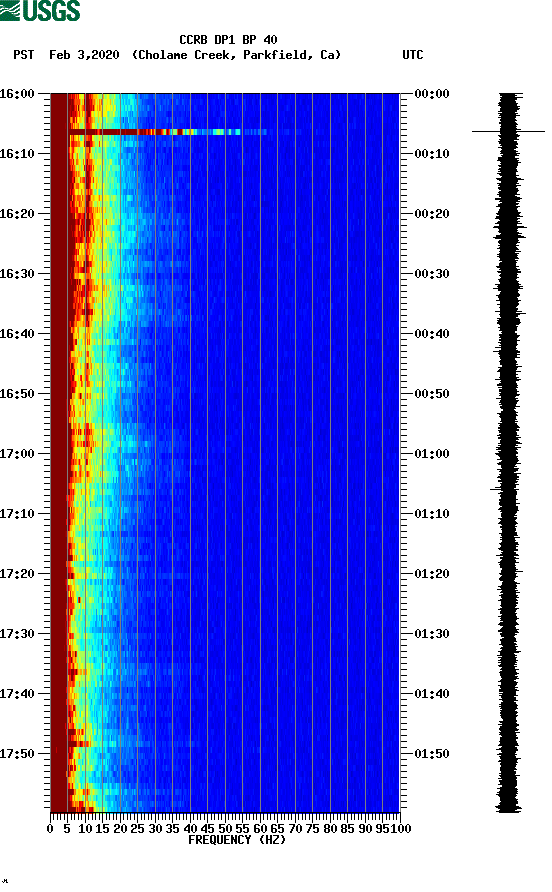The height and width of the screenshot is (892, 552).
Task: Click the seismogram waveform trace
Action: coord(508,452)
